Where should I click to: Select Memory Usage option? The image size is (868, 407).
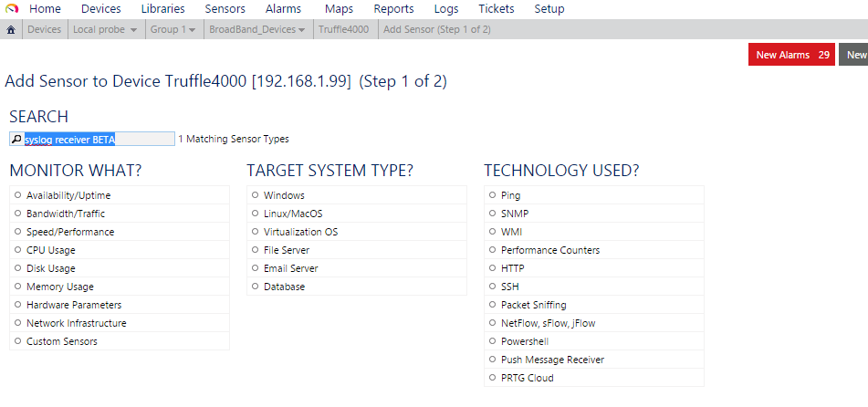point(120,287)
